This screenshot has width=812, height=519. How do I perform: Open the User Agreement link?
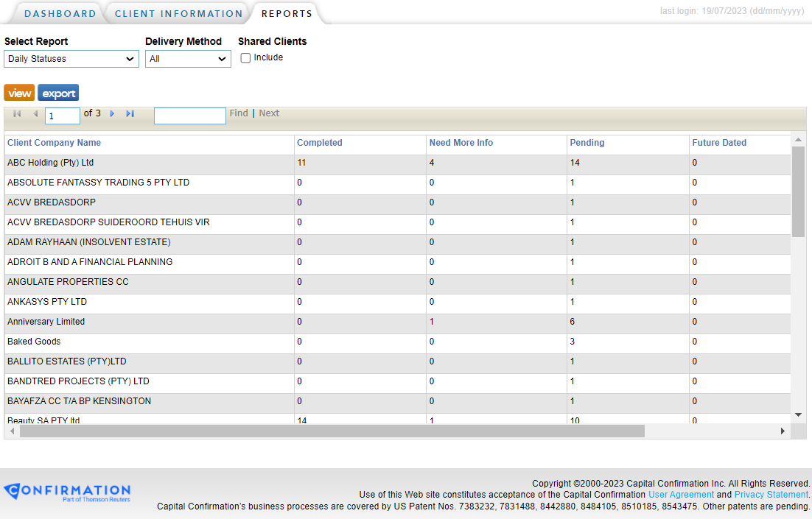pyautogui.click(x=681, y=495)
